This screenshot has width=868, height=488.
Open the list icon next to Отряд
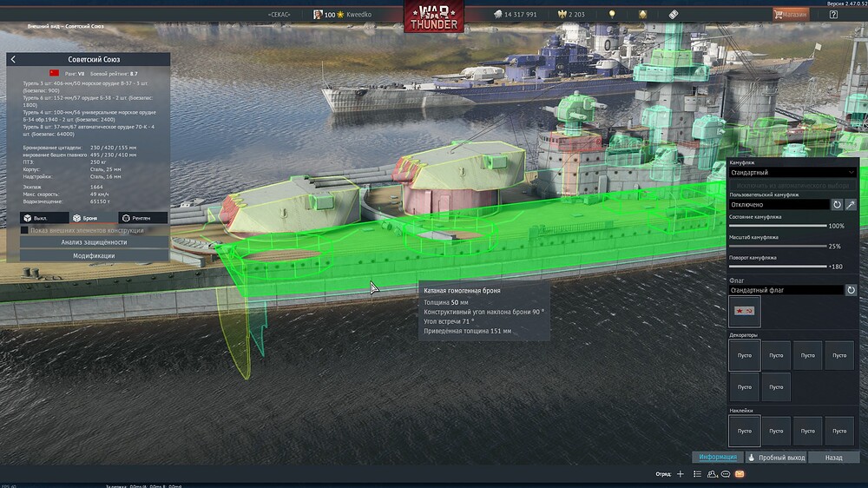[x=698, y=474]
